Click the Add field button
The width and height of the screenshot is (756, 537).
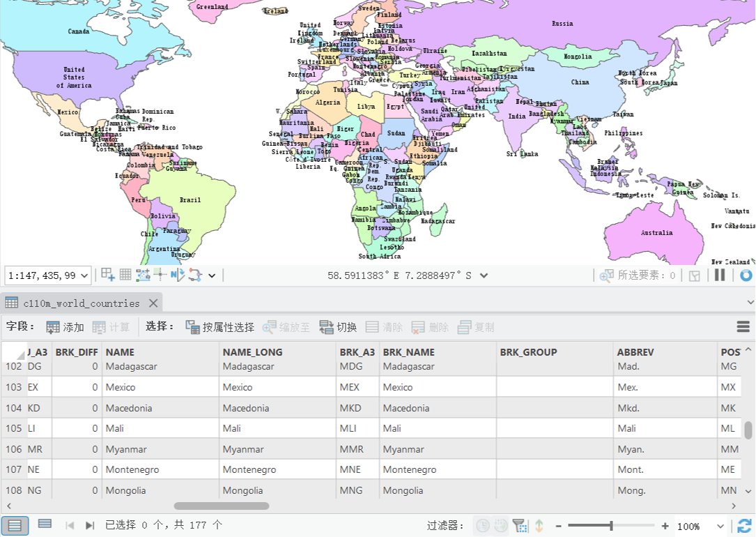pos(65,327)
